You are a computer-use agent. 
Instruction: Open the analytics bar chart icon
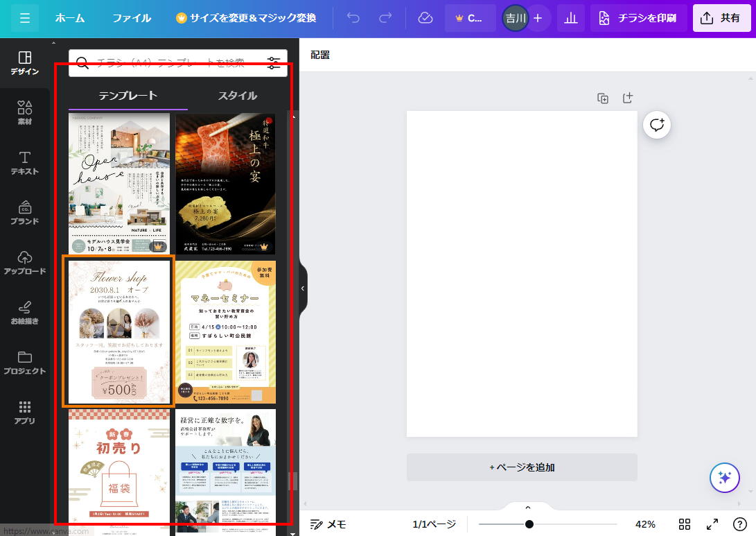coord(571,18)
